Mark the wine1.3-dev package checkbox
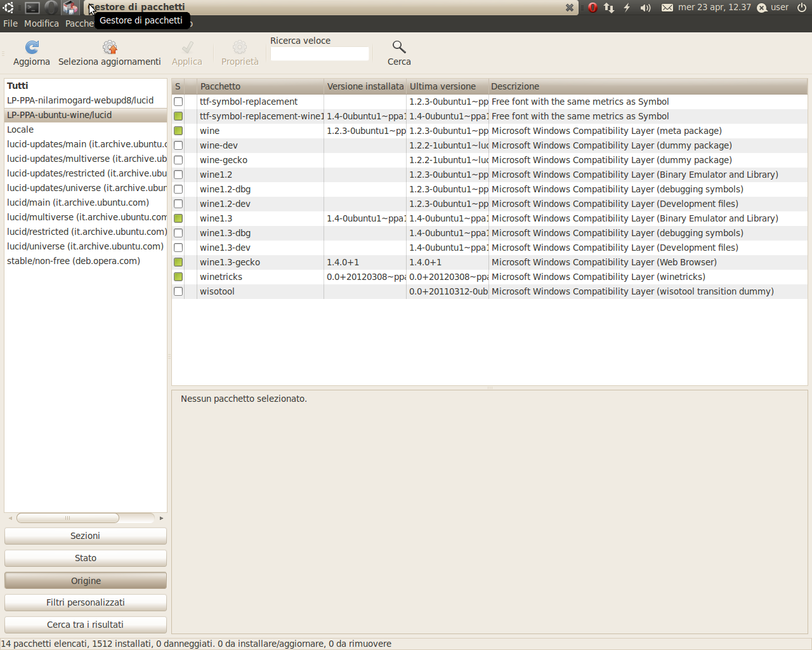The height and width of the screenshot is (650, 812). tap(178, 248)
